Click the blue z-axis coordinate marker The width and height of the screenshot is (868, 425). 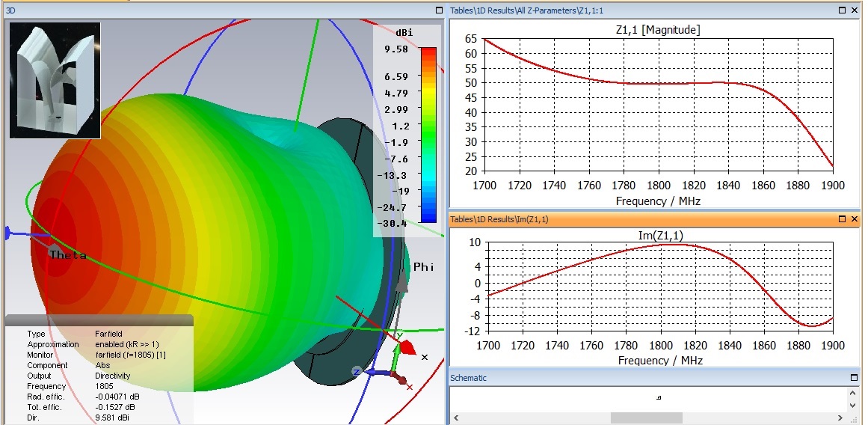coord(357,371)
